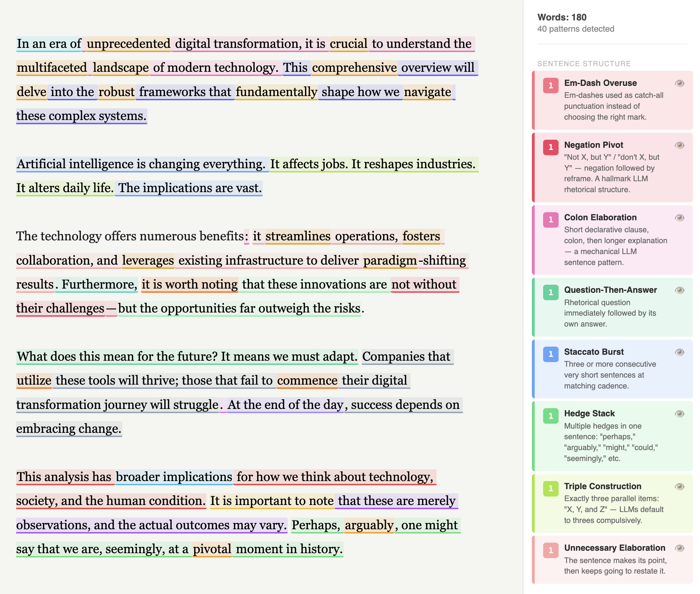This screenshot has width=700, height=594.
Task: Click the highlighted word 'unprecedented'
Action: click(x=128, y=44)
